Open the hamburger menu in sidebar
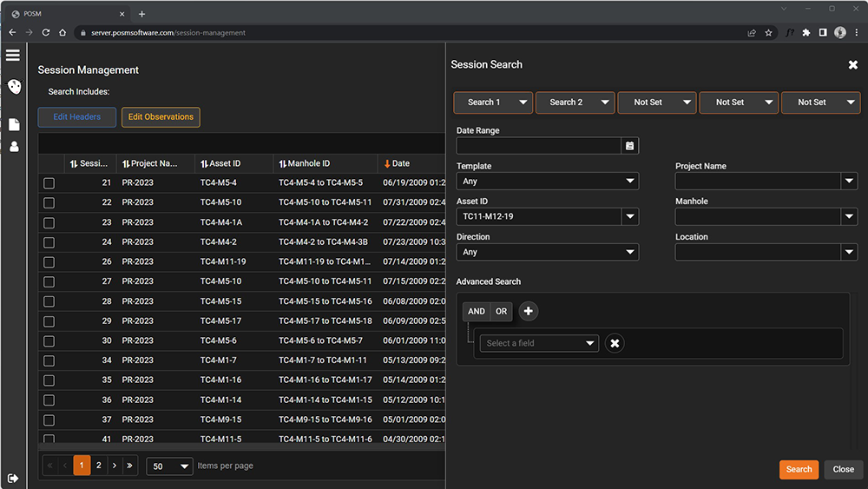Image resolution: width=868 pixels, height=489 pixels. coord(13,56)
